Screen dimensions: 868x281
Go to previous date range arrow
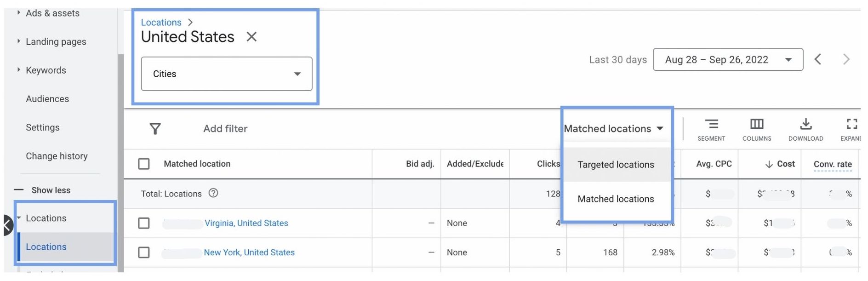[818, 59]
